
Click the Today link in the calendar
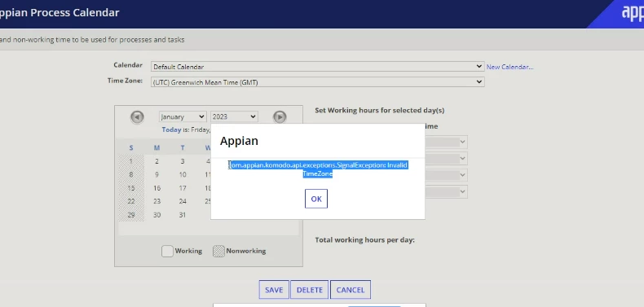(x=171, y=129)
